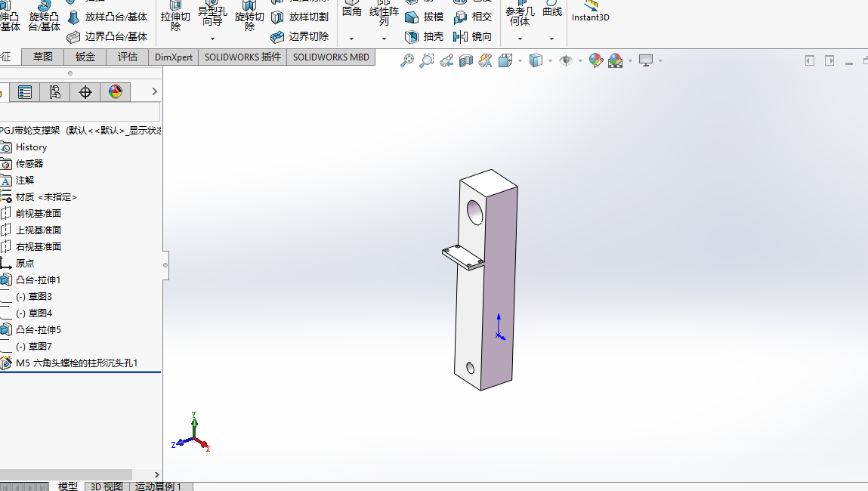Switch to the Evaluate (评估) tab

128,57
